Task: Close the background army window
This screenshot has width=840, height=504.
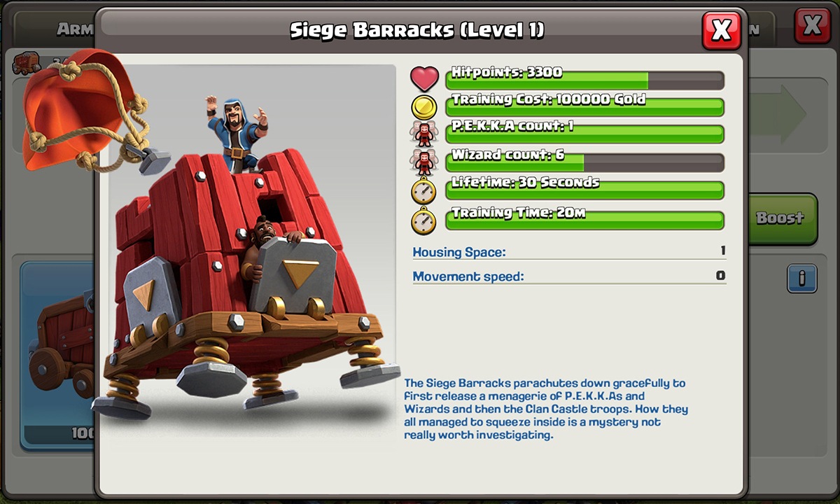Action: pyautogui.click(x=812, y=26)
